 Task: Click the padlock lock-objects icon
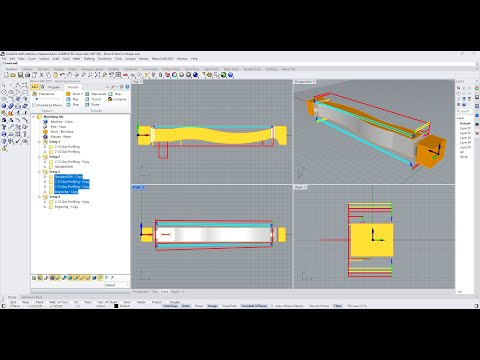pos(160,75)
